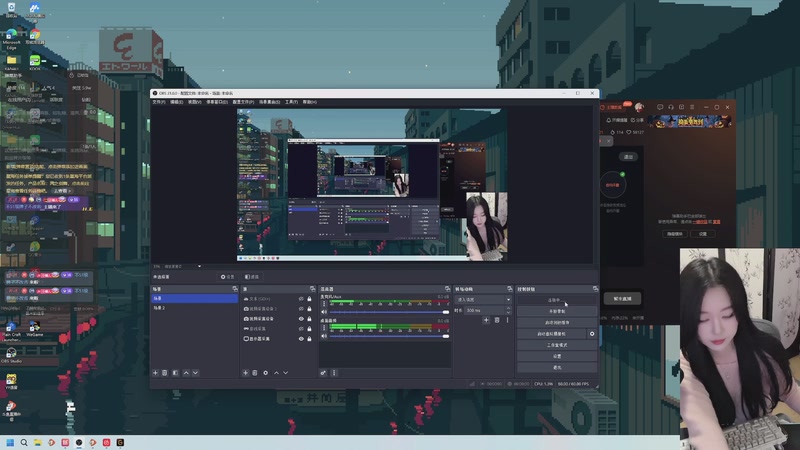This screenshot has height=450, width=800.
Task: Increase transition duration with stepper arrow
Action: [508, 308]
